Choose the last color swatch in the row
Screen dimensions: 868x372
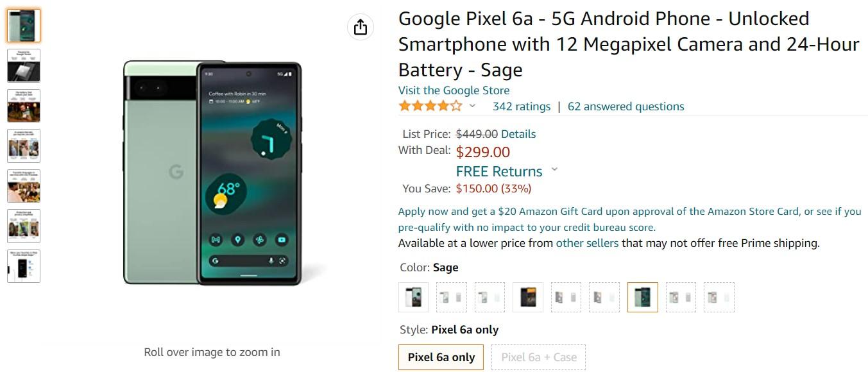(719, 297)
